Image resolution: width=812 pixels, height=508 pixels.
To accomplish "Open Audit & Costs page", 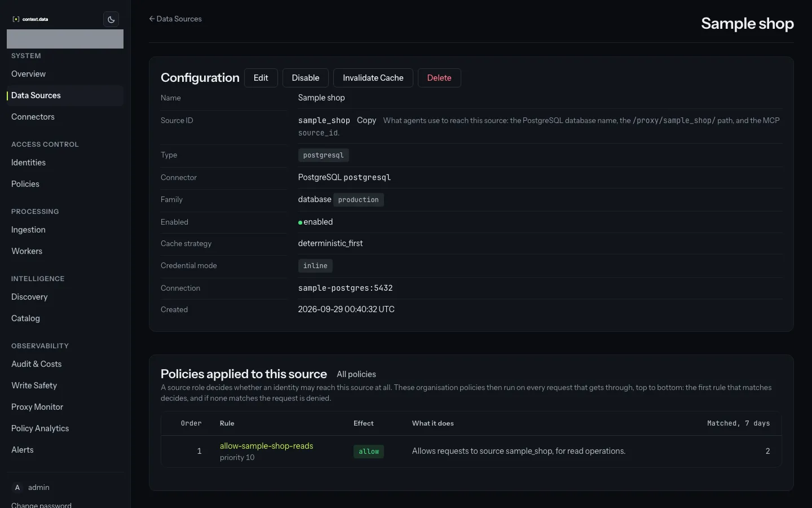I will point(65,364).
